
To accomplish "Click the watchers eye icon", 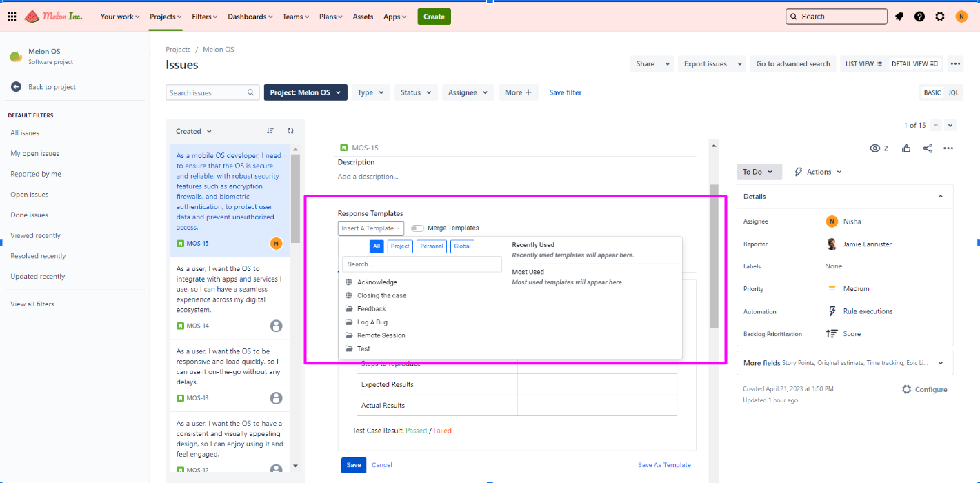I will coord(876,148).
